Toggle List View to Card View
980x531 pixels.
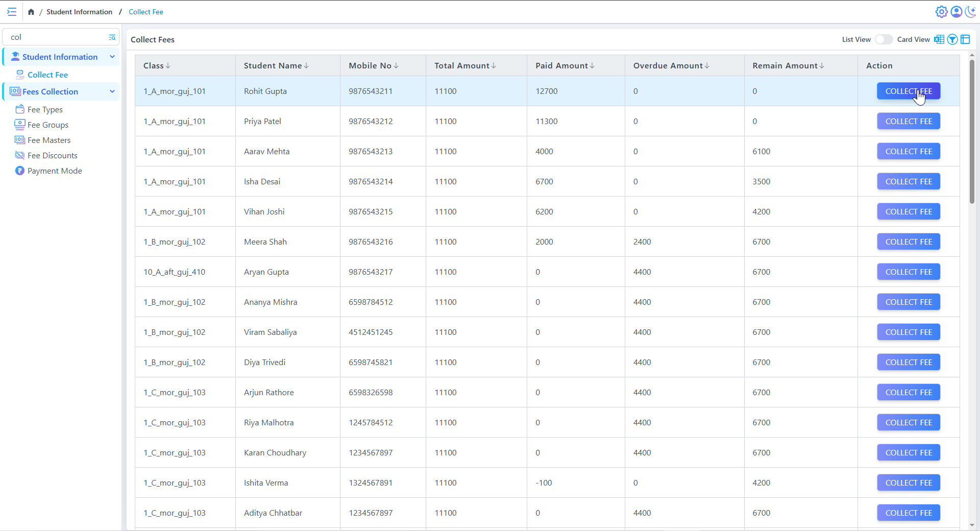click(884, 40)
